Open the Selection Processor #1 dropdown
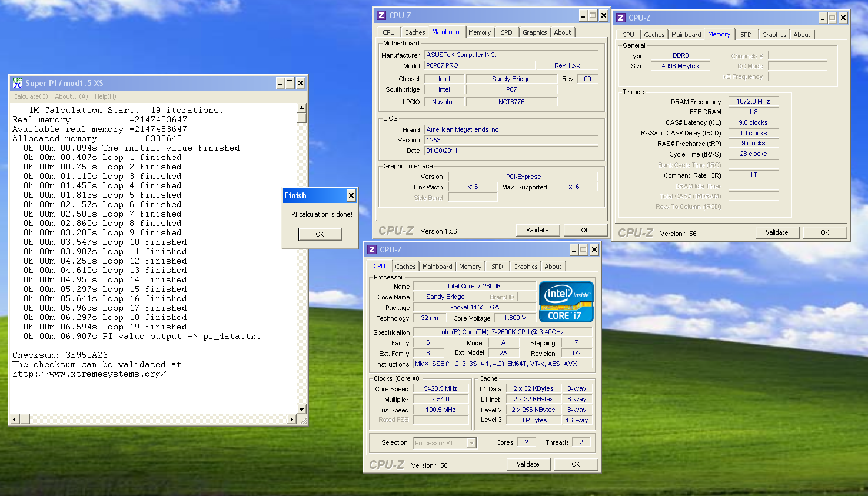Viewport: 868px width, 496px height. point(471,443)
